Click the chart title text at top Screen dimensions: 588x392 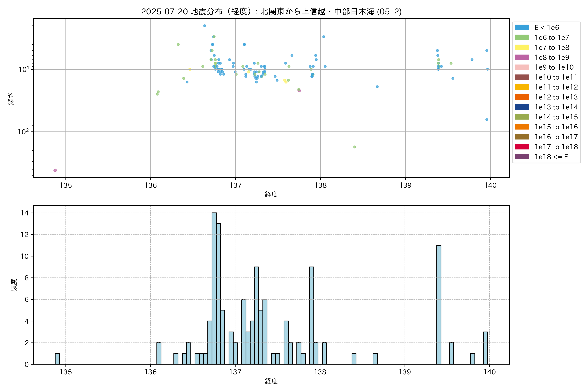[271, 11]
